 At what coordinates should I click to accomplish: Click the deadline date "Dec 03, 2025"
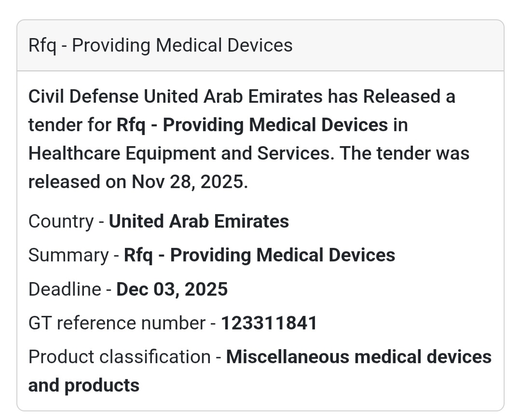(x=172, y=289)
